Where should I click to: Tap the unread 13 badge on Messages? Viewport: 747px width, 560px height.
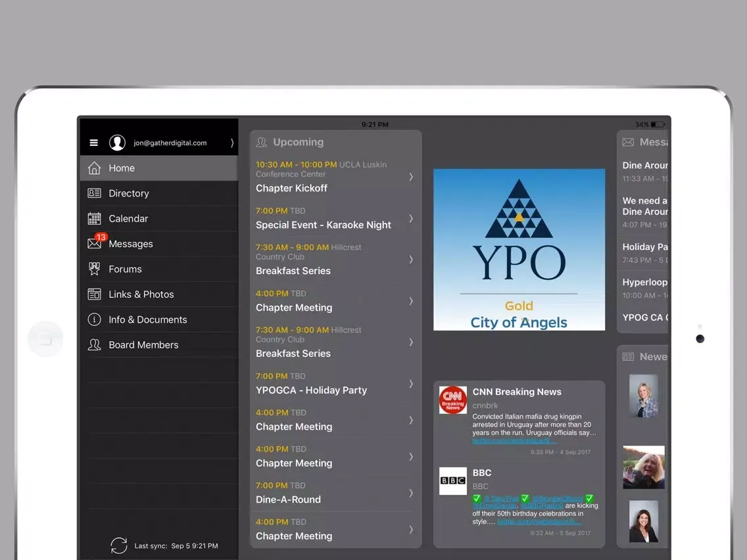click(101, 237)
